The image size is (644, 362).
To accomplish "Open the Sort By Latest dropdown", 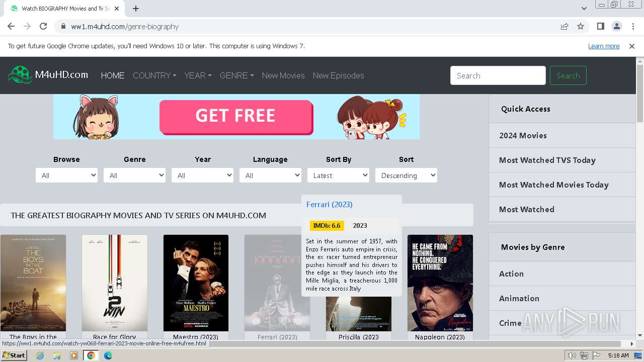I will [338, 175].
